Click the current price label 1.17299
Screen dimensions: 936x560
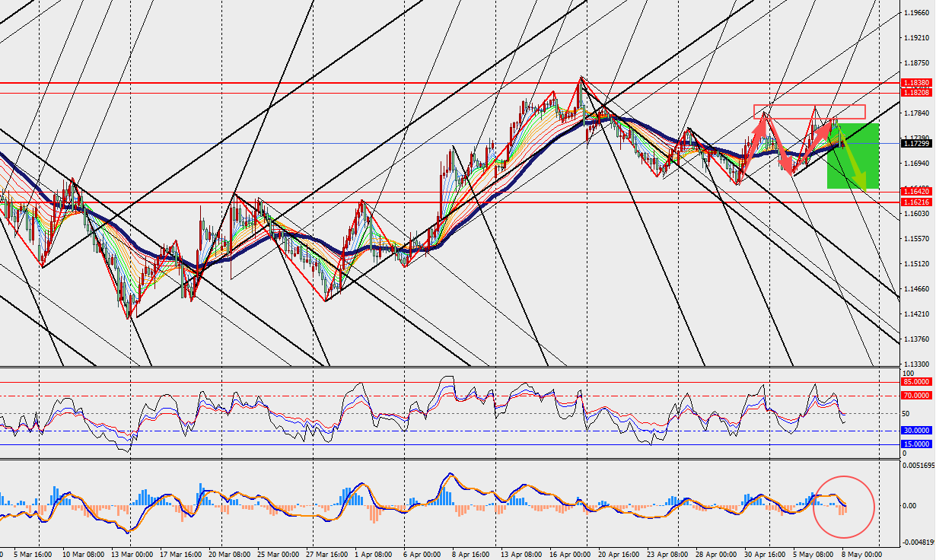click(915, 143)
